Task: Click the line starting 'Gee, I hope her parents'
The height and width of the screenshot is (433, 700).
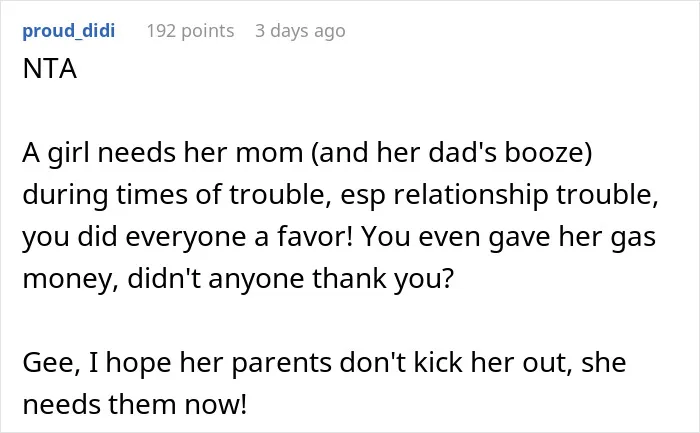Action: pos(324,362)
